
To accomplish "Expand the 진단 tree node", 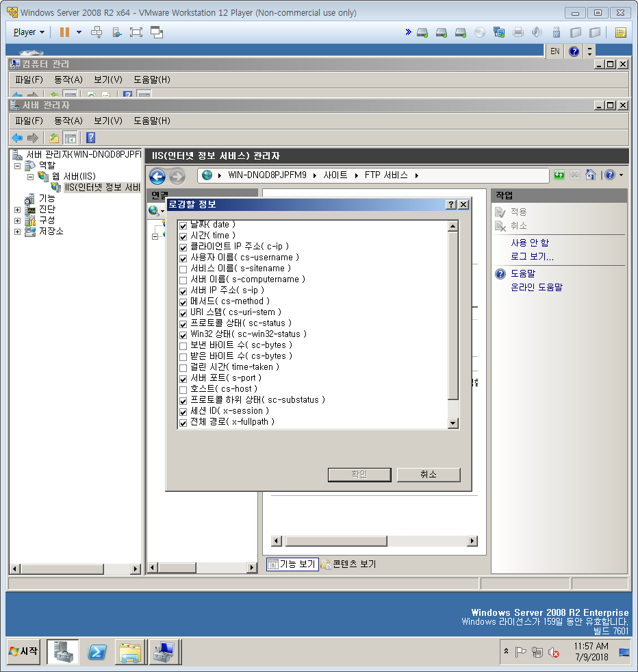I will click(18, 210).
